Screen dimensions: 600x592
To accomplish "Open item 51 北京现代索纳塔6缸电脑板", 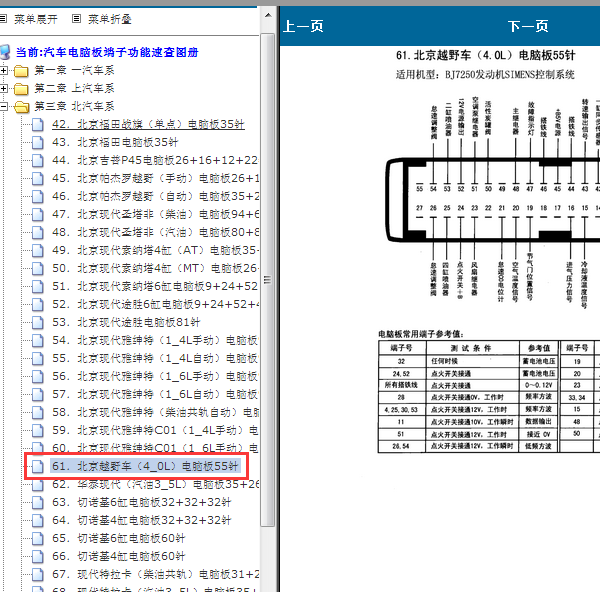I will (155, 286).
